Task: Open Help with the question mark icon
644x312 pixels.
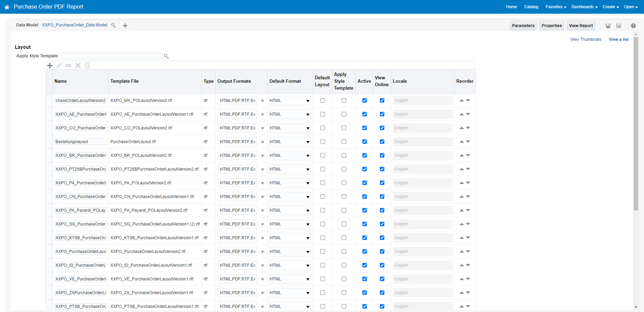Action: [633, 25]
